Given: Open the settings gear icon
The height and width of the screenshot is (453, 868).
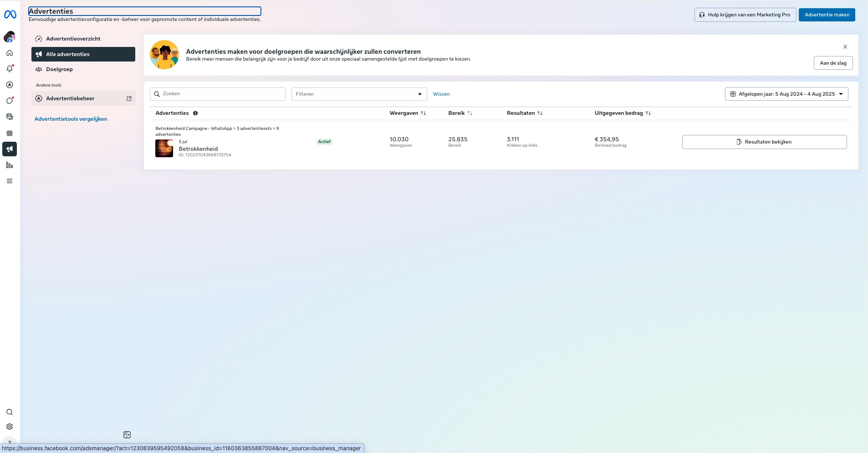Looking at the screenshot, I should 10,427.
